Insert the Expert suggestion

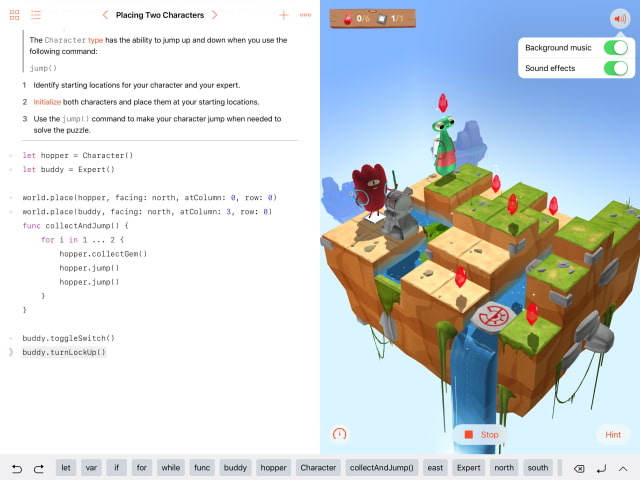(x=469, y=468)
